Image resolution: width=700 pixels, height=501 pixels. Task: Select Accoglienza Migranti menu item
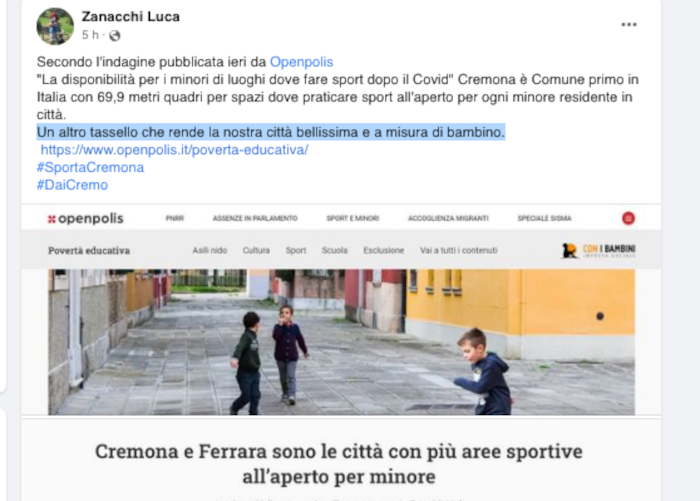point(448,218)
